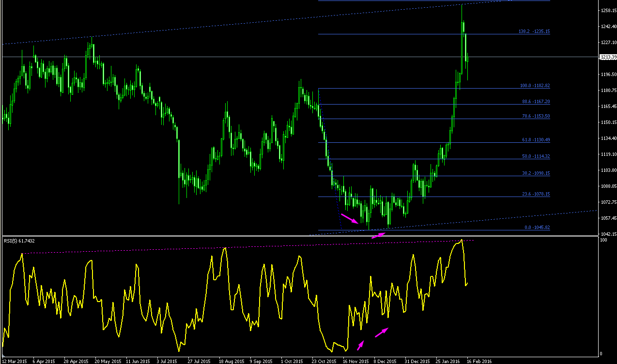Select the 16 Nov 2015 time axis label
617x364 pixels.
click(355, 361)
